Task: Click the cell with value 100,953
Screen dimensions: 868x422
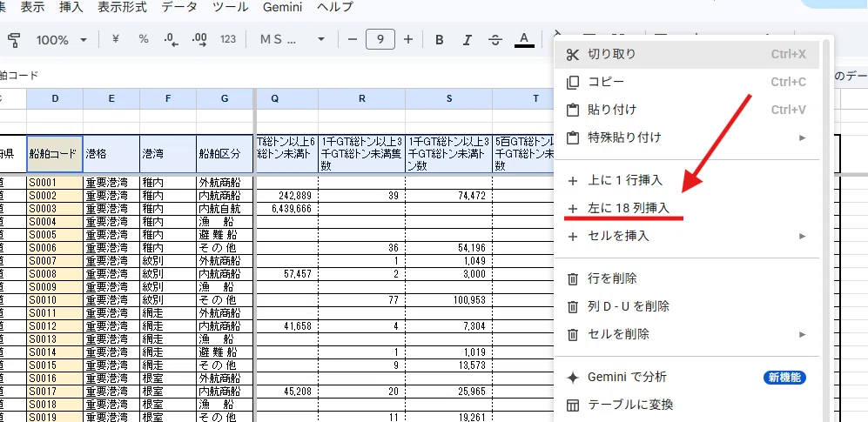Action: click(x=449, y=300)
